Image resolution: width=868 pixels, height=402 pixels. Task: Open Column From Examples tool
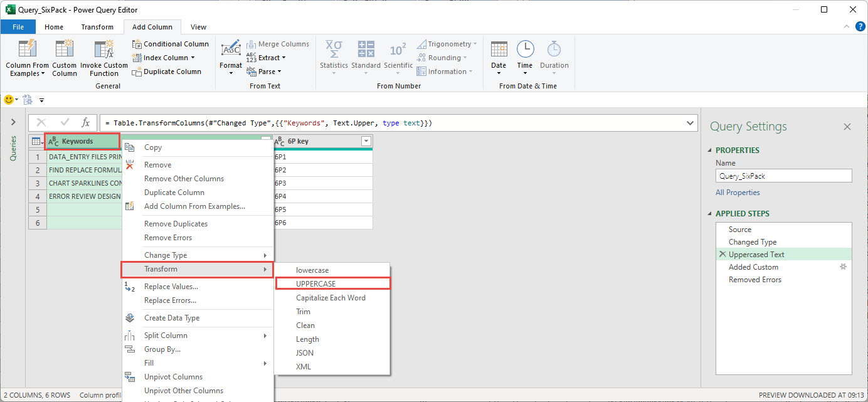click(x=28, y=50)
